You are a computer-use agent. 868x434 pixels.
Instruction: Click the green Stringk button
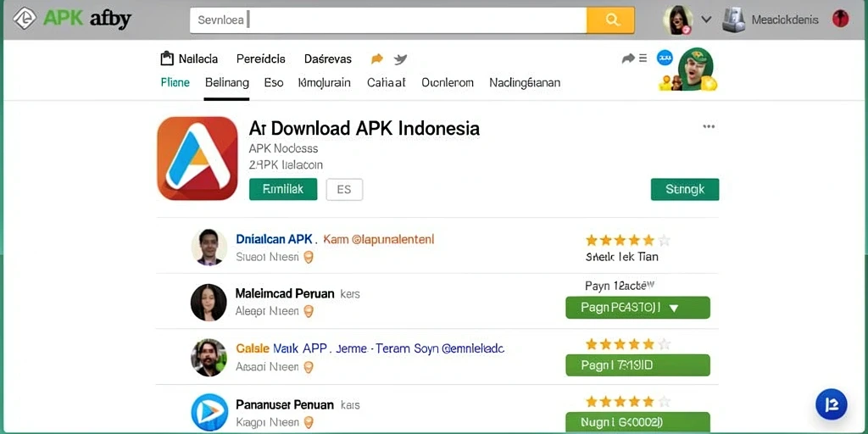(x=685, y=189)
